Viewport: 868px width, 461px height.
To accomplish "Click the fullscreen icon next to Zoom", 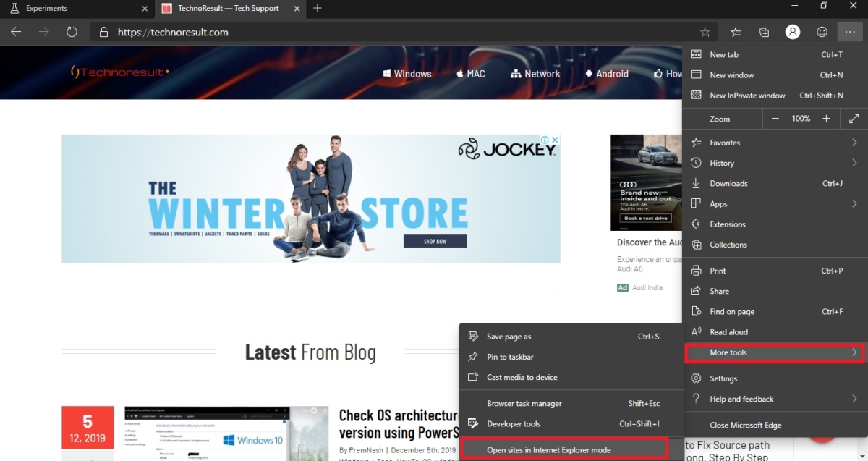I will (x=854, y=118).
